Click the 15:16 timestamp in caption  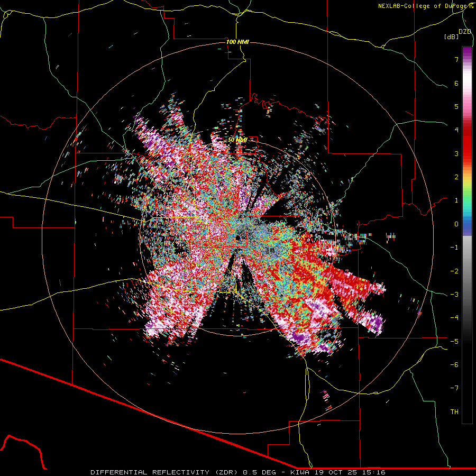(x=375, y=472)
